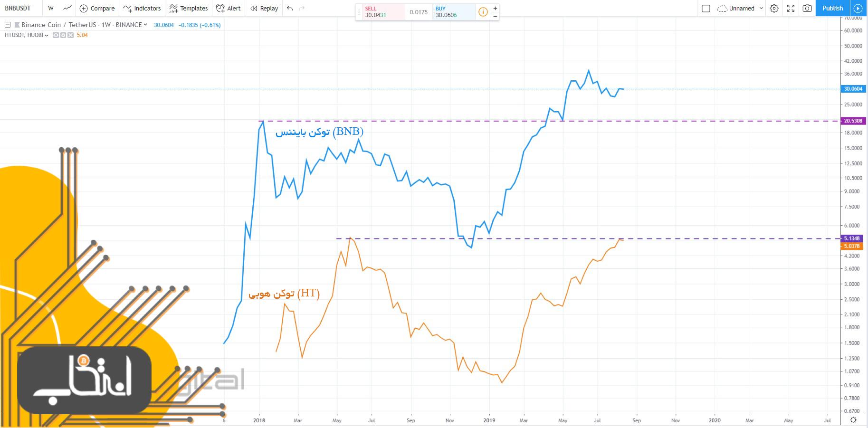This screenshot has width=868, height=428.
Task: Open axis settings gear at bottom right
Action: (x=853, y=420)
